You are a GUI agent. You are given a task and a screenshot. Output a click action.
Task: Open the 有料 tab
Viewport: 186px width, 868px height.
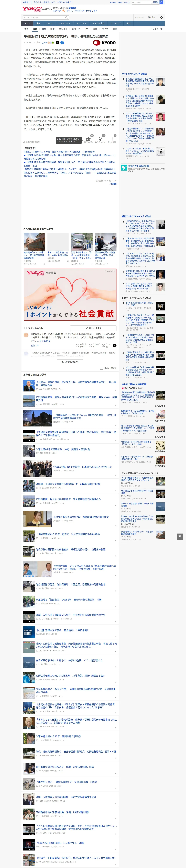click(128, 24)
